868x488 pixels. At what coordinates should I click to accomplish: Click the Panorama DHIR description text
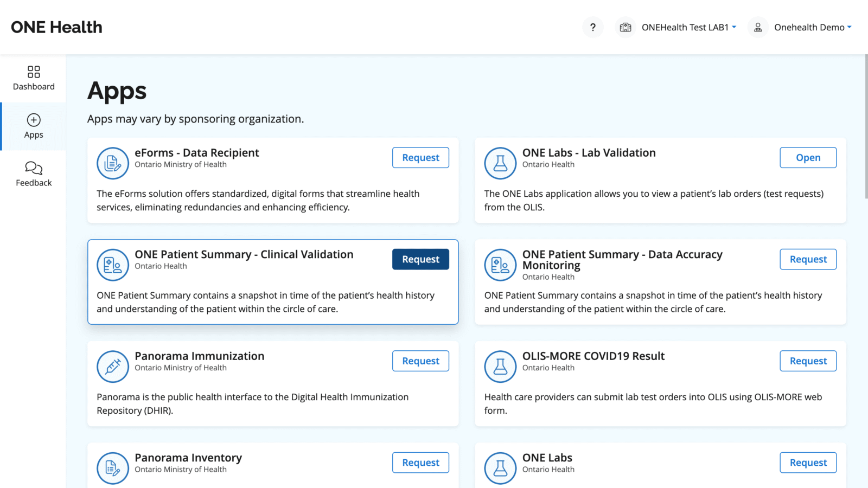point(253,403)
